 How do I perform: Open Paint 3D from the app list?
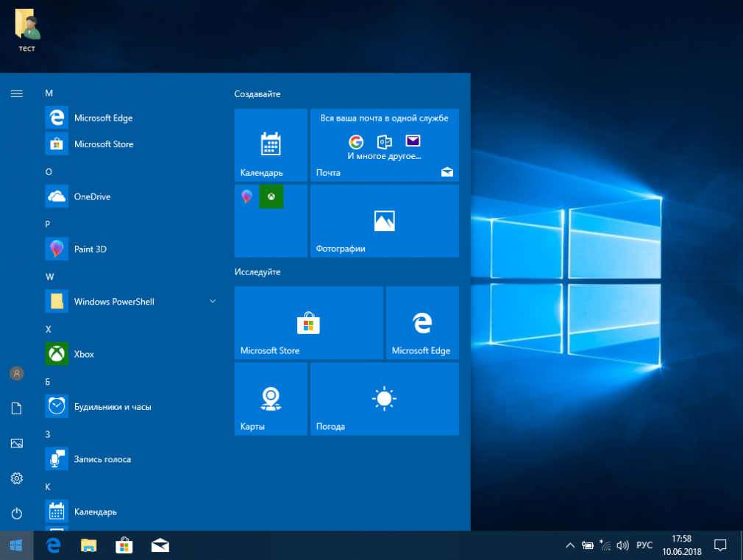pyautogui.click(x=132, y=249)
